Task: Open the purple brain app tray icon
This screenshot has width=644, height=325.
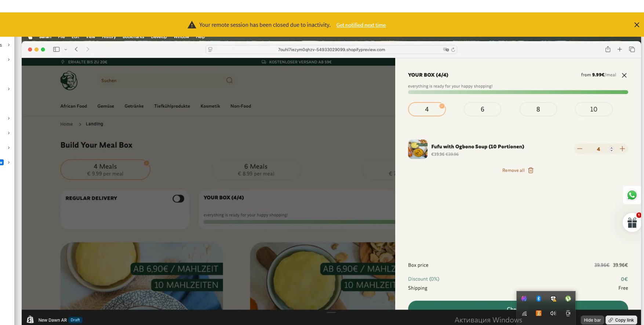Action: (524, 299)
